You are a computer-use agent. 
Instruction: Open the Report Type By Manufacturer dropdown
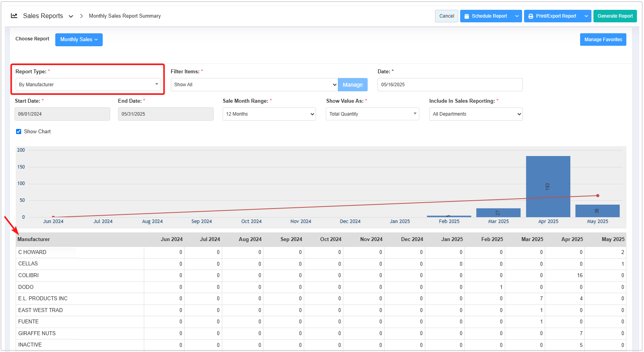[x=88, y=85]
